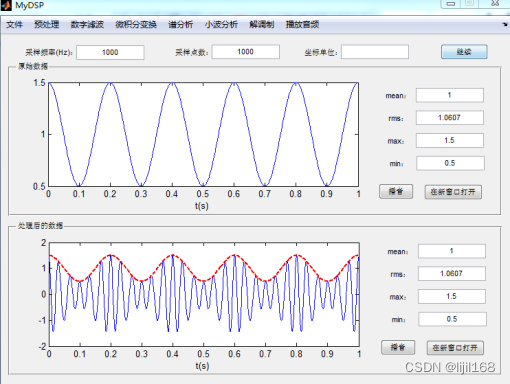Screen dimensions: 510x384
Task: Open the 谱分析 menu
Action: [181, 24]
